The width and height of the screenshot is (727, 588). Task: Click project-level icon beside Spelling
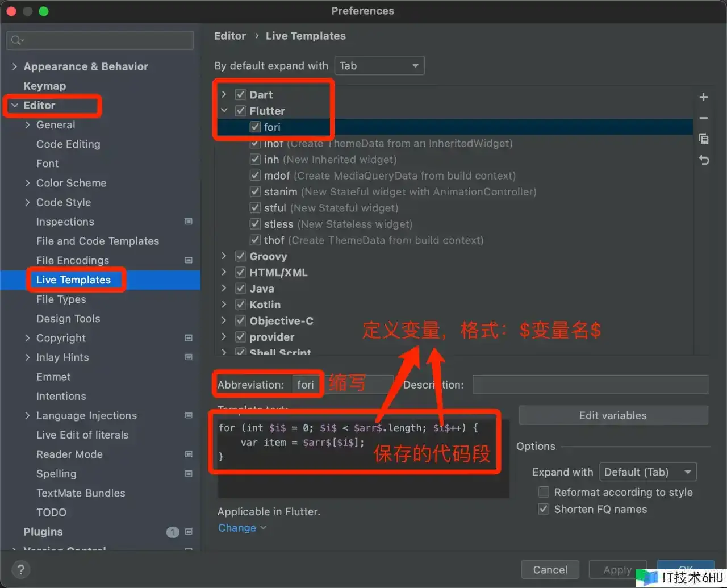(189, 473)
